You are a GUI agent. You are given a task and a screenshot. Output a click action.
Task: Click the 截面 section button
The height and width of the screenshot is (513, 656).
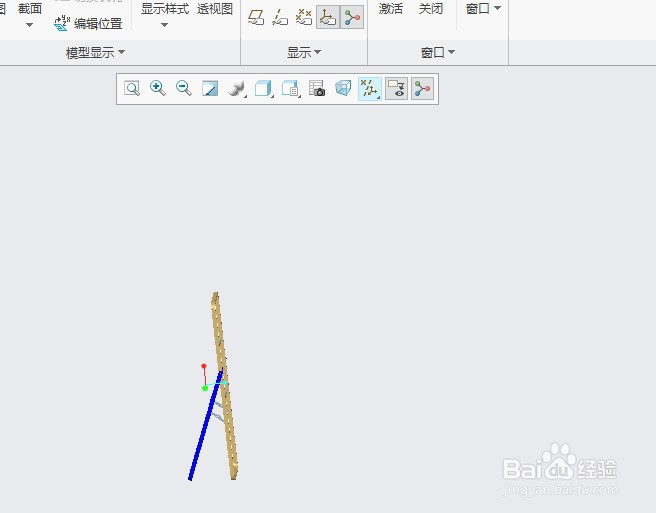[x=30, y=8]
